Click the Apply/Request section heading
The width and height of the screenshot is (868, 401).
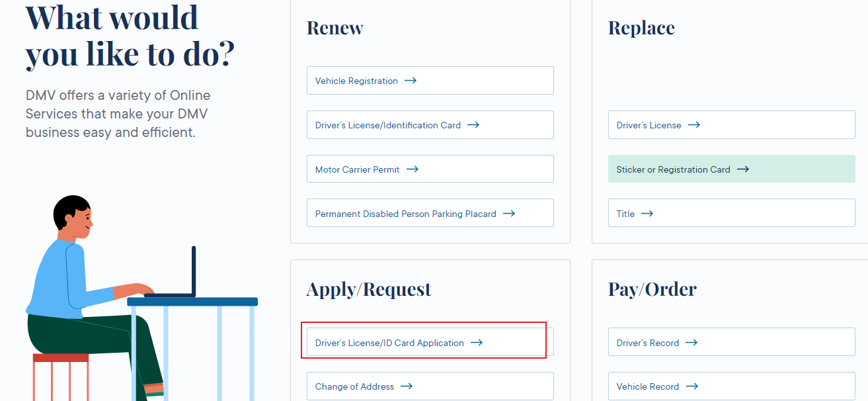(368, 289)
